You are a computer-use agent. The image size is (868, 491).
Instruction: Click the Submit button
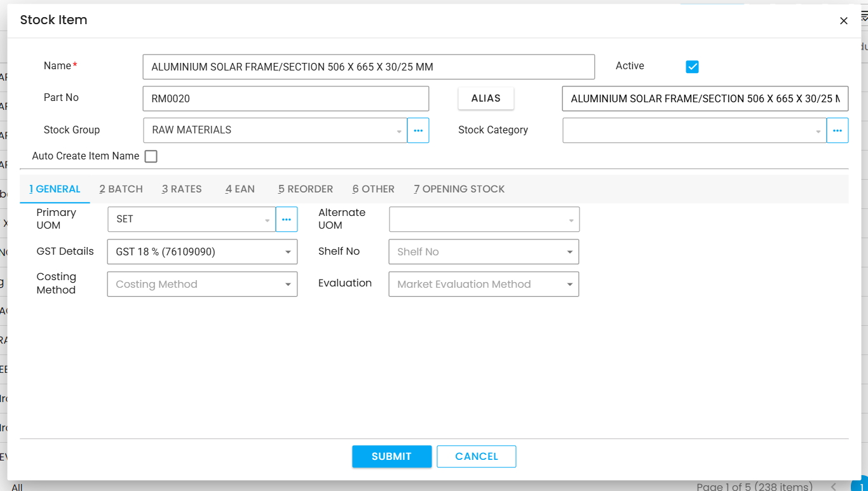[x=392, y=457]
